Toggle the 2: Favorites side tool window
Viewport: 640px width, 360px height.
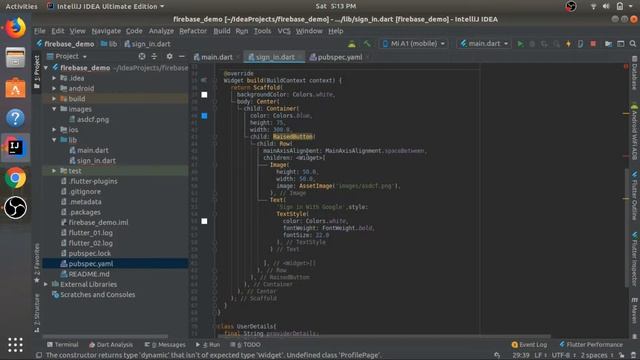pos(37,262)
